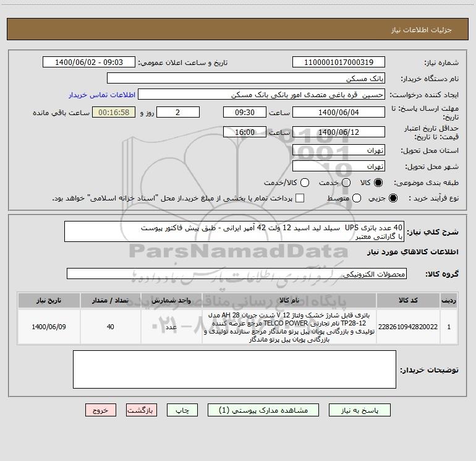The width and height of the screenshot is (476, 461).
Task: Click the چاپ print button
Action: point(182,410)
